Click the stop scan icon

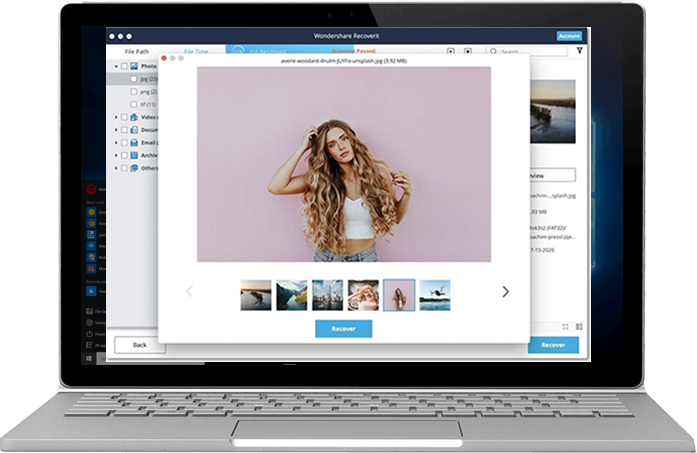point(468,51)
